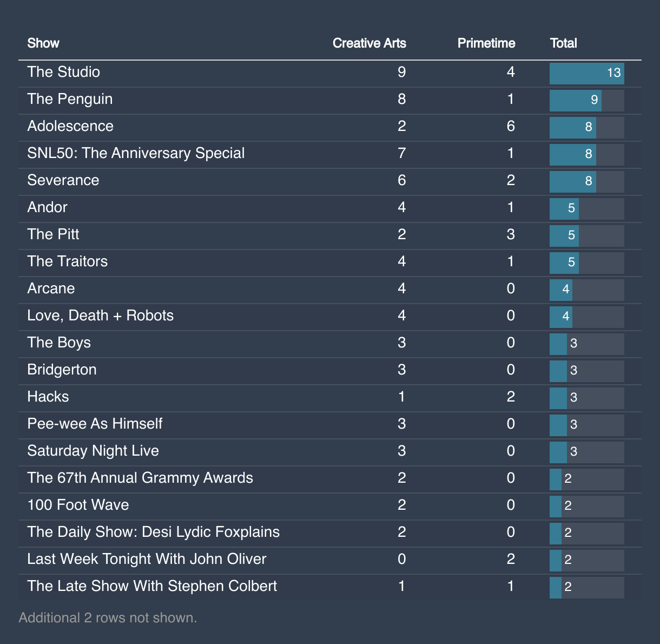Viewport: 660px width, 644px height.
Task: Click The Penguin total bar showing 9
Action: [x=587, y=101]
